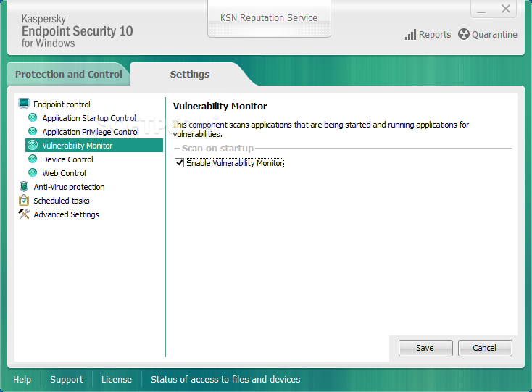Click the Vulnerability Monitor globe icon
Image resolution: width=532 pixels, height=392 pixels.
(x=33, y=146)
